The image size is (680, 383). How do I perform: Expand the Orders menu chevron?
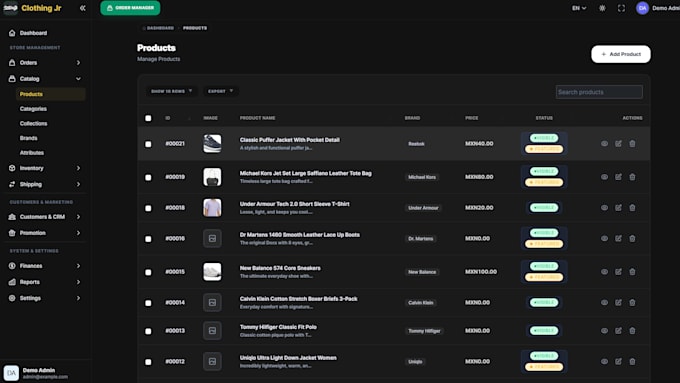78,63
